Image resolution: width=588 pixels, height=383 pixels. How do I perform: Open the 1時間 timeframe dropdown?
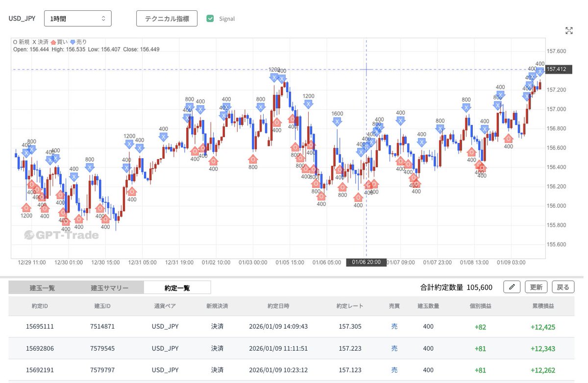pos(77,18)
